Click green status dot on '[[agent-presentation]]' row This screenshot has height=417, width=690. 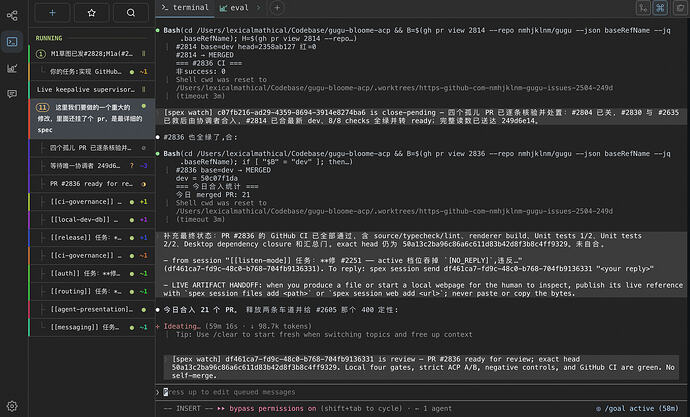(x=143, y=310)
